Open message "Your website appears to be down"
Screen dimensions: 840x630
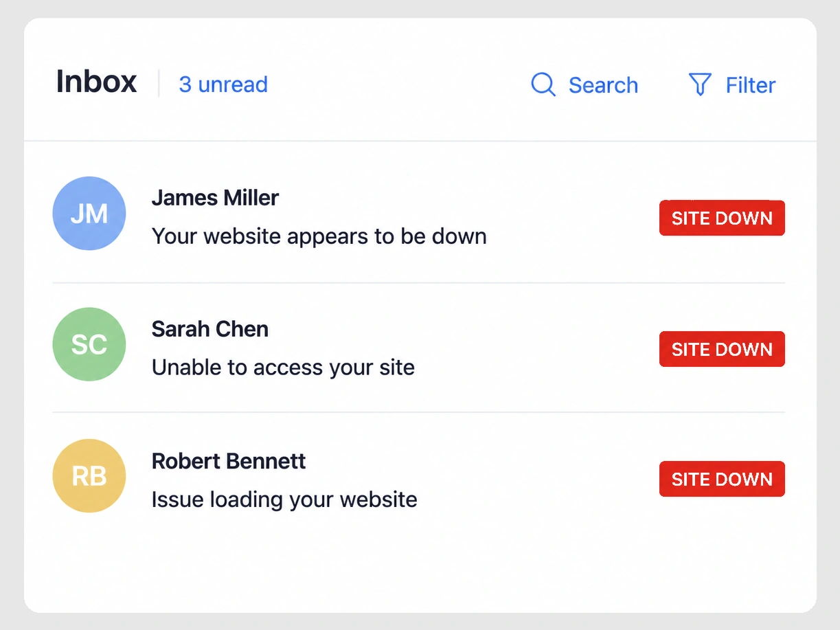[319, 236]
